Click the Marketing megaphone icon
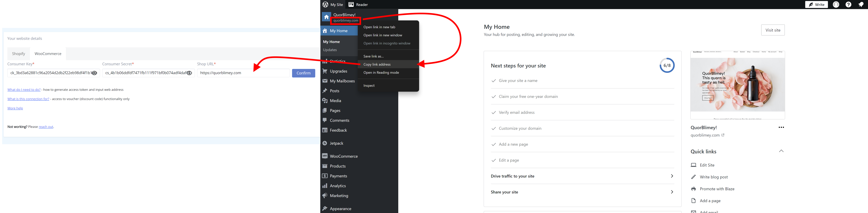 click(x=325, y=195)
